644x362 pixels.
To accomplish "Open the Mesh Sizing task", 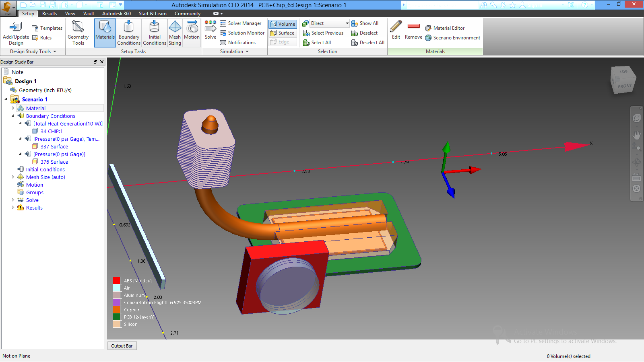I will (x=175, y=33).
